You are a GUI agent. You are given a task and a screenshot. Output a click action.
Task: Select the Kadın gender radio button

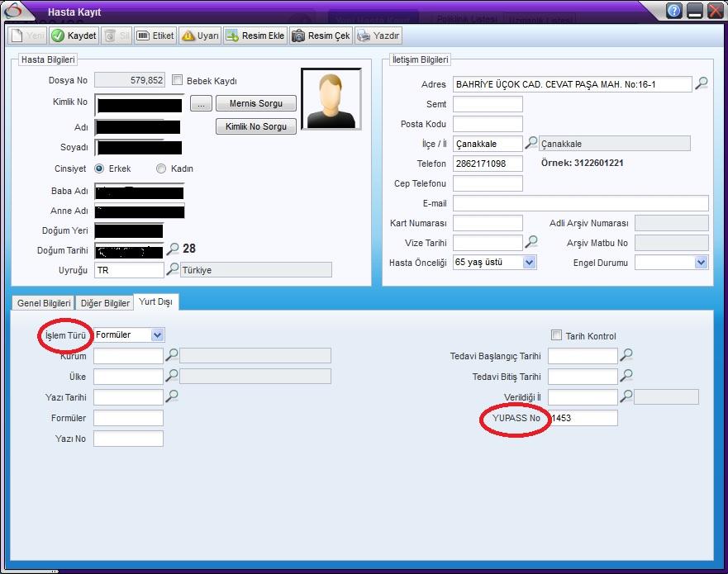[x=161, y=168]
